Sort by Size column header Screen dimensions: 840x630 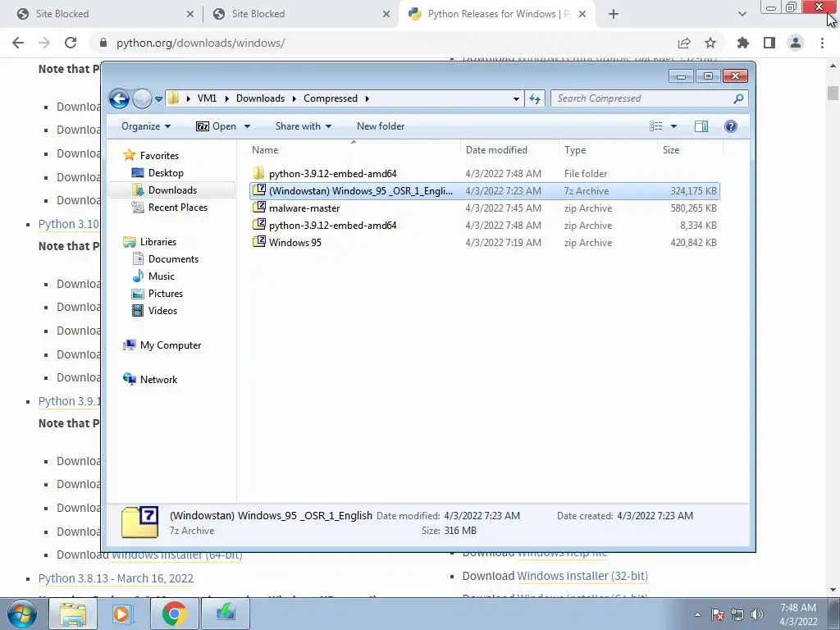tap(689, 150)
